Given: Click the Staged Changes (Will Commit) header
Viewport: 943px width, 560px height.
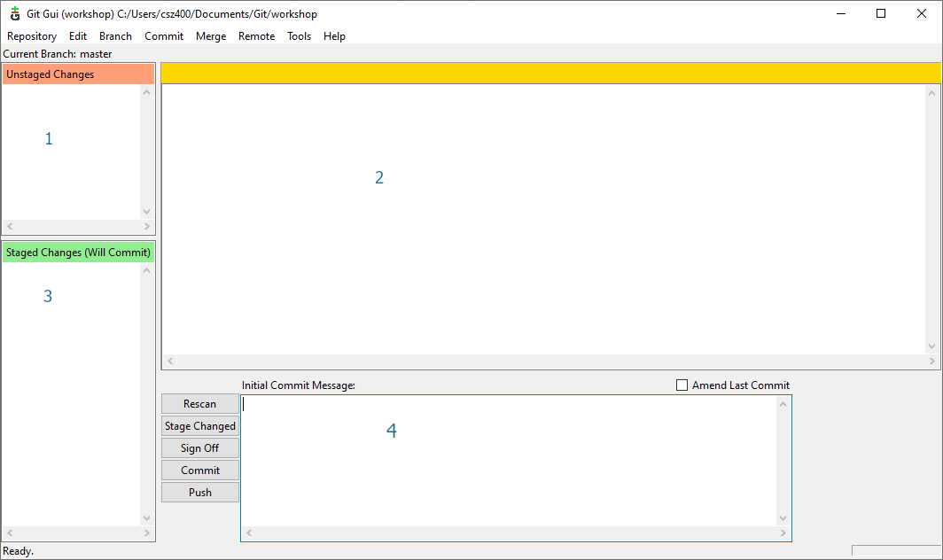Looking at the screenshot, I should click(78, 253).
